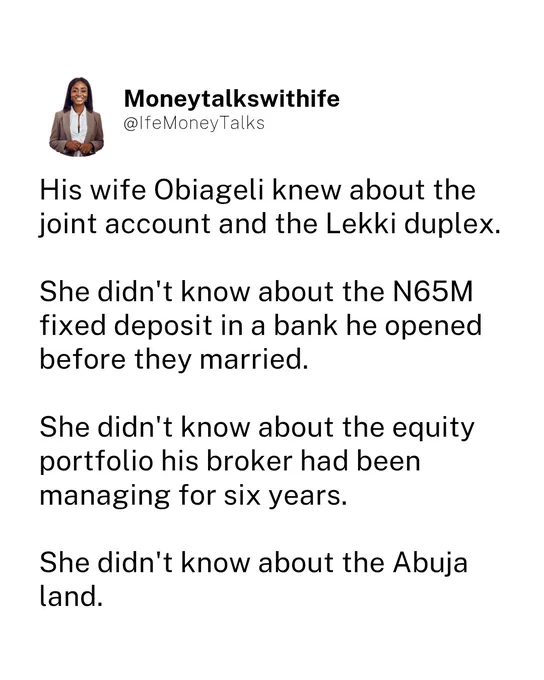Click the word 'Abuja'

point(430,562)
